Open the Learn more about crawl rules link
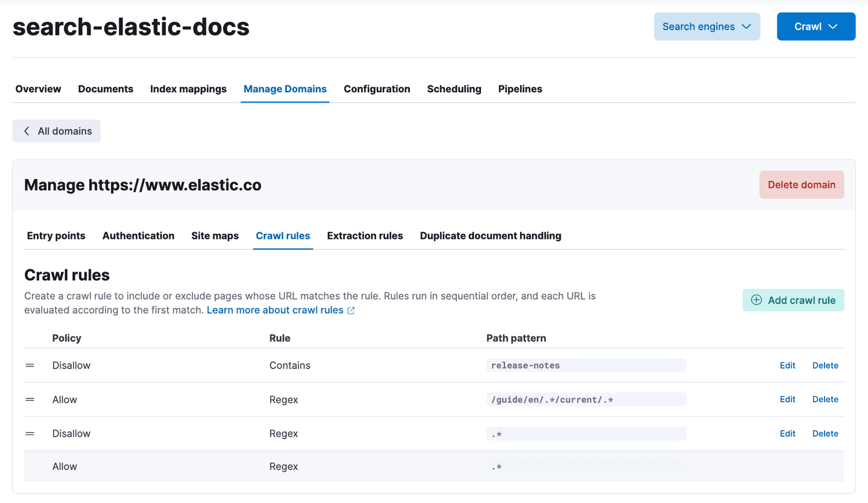868x503 pixels. pyautogui.click(x=275, y=309)
